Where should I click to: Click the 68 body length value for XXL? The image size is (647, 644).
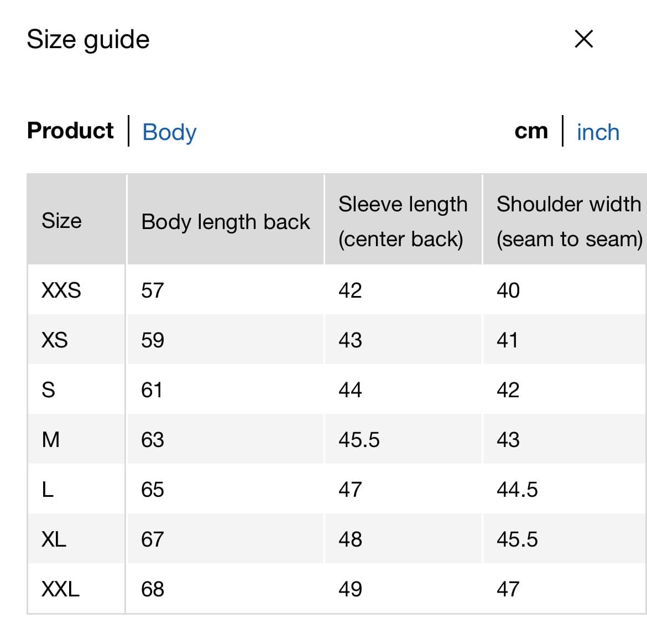pos(153,589)
